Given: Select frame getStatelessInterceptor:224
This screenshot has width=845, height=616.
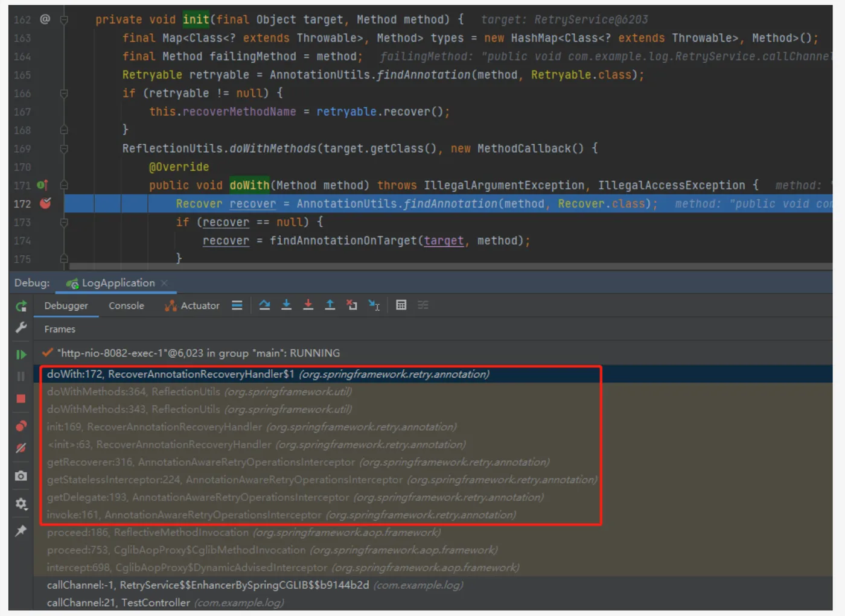Looking at the screenshot, I should [433, 480].
